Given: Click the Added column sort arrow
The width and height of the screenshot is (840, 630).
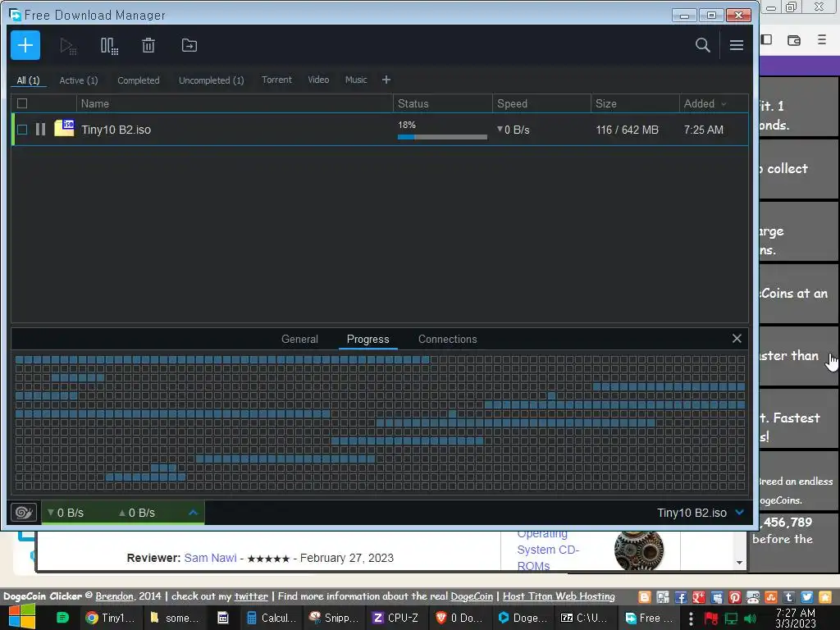Looking at the screenshot, I should [724, 104].
